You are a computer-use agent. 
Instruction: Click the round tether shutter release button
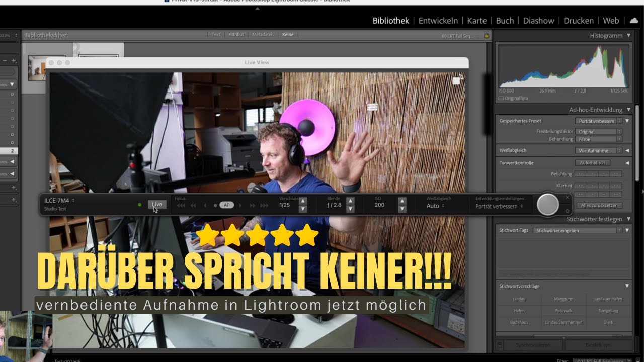548,205
